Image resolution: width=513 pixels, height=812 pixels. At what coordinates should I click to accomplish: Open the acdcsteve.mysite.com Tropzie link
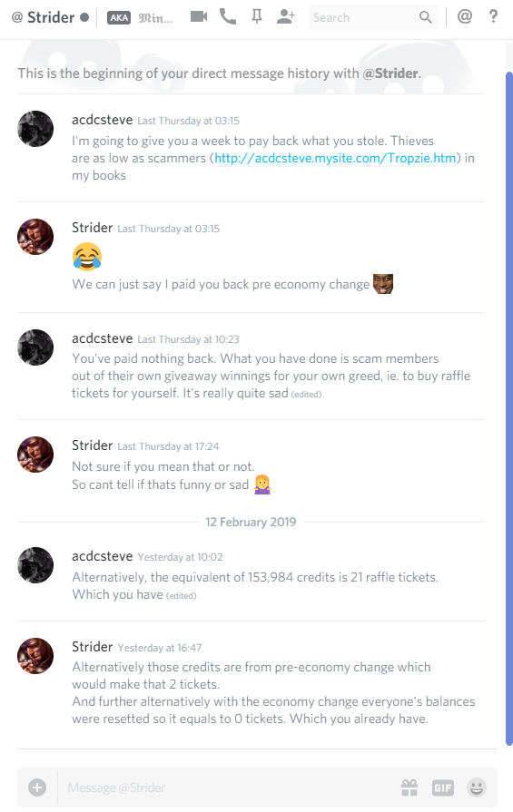pos(335,158)
